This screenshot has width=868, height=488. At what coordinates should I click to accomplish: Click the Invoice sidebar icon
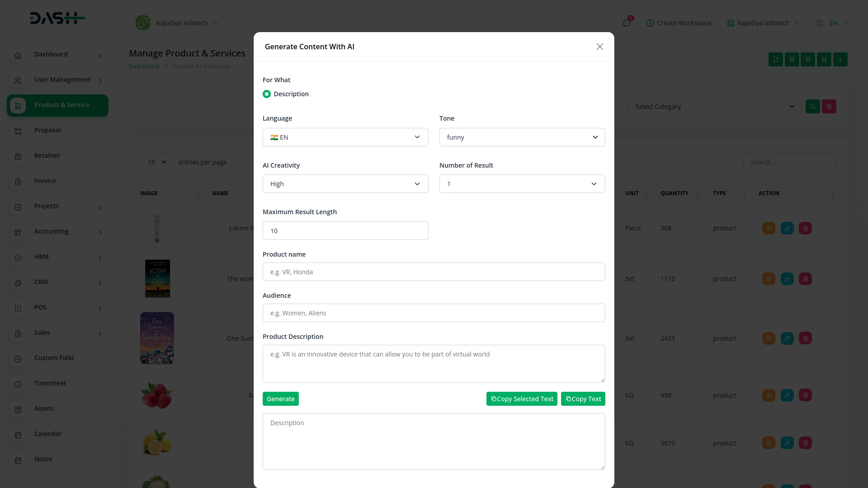(x=18, y=181)
